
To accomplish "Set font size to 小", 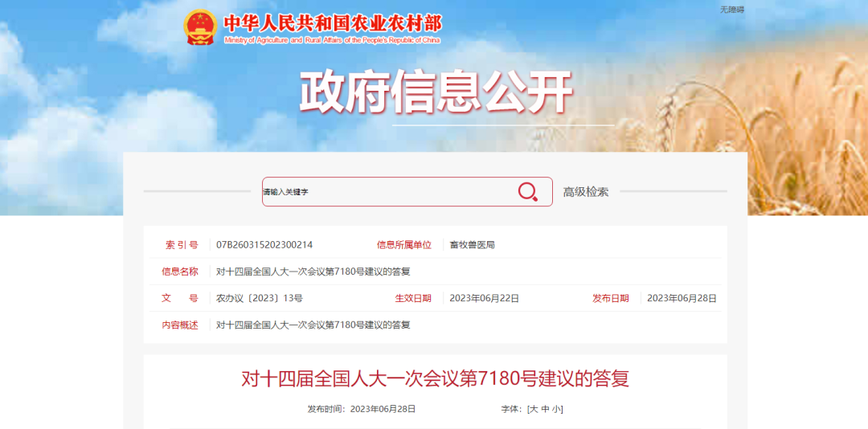I will [556, 409].
